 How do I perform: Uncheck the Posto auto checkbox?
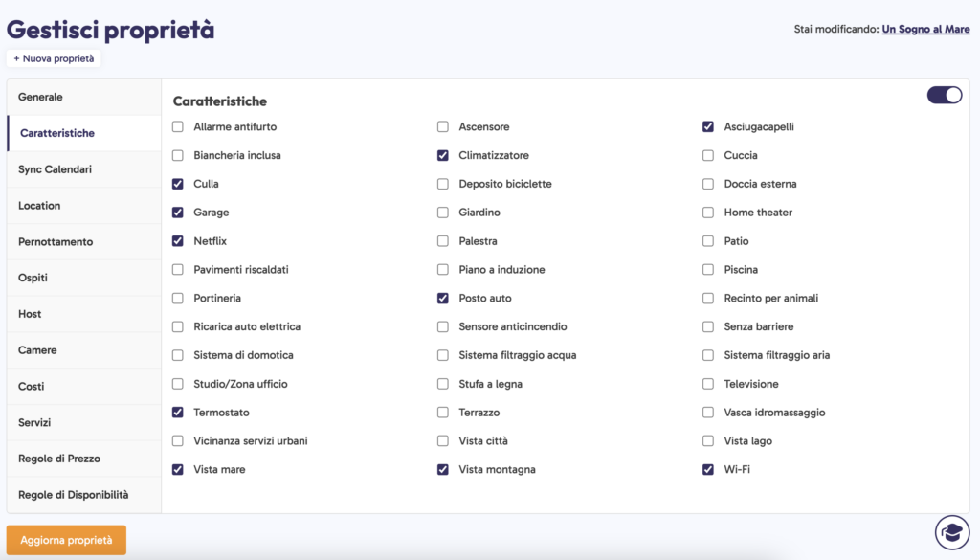(x=443, y=298)
